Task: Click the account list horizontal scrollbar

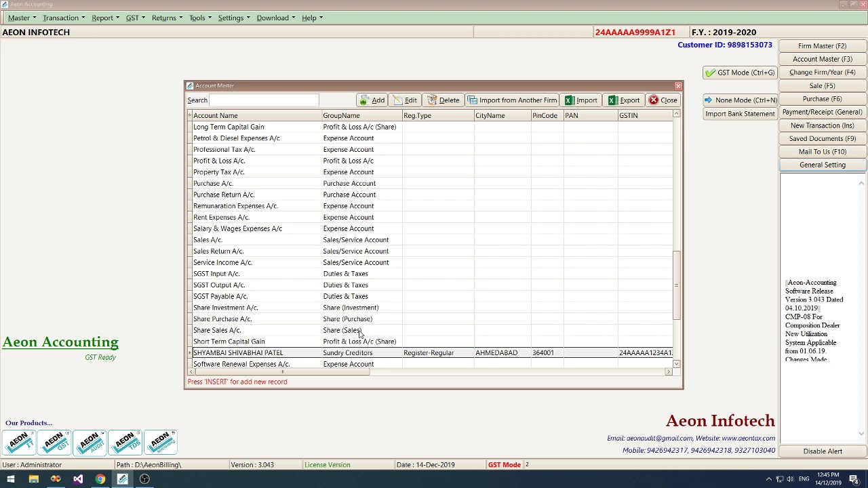Action: click(x=429, y=371)
